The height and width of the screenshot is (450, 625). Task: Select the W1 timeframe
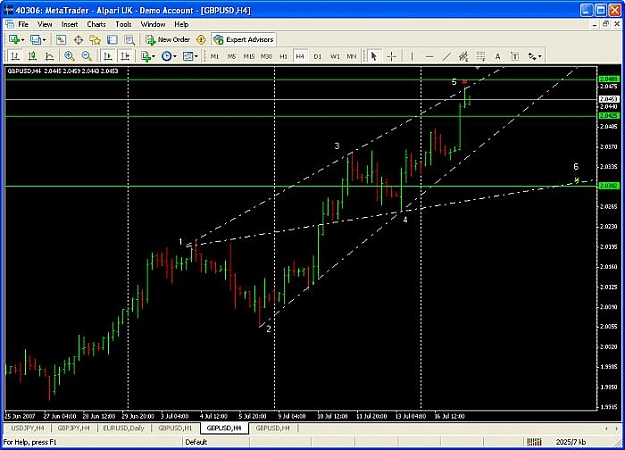(x=335, y=57)
